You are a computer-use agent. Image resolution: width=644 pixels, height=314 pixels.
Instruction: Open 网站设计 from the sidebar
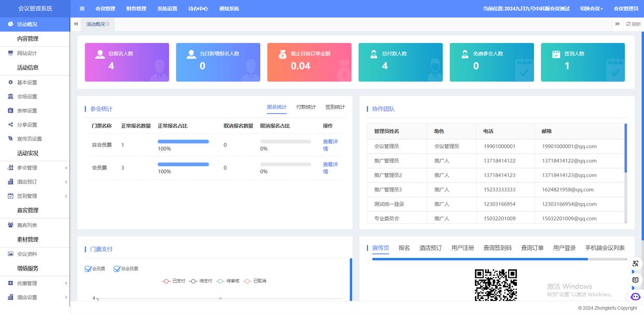pos(27,53)
